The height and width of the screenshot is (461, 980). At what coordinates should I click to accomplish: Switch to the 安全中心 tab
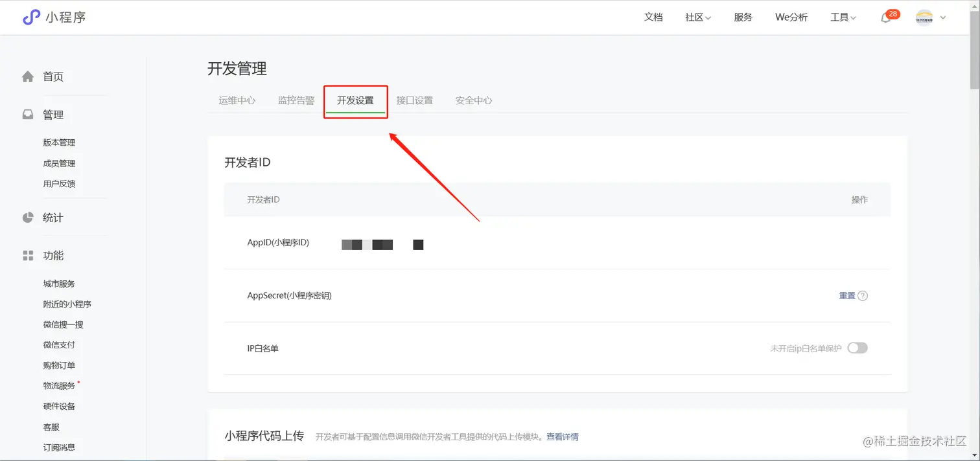point(474,100)
